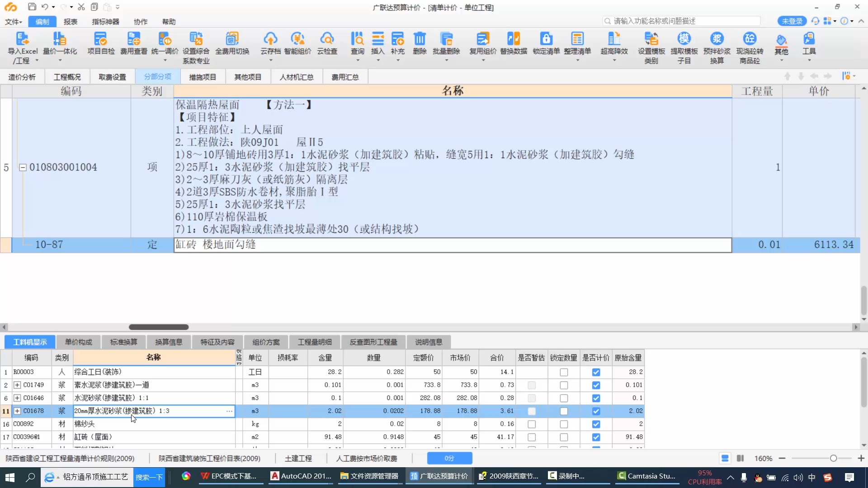This screenshot has width=868, height=488.
Task: Expand tree item row 11 C01678
Action: [17, 411]
